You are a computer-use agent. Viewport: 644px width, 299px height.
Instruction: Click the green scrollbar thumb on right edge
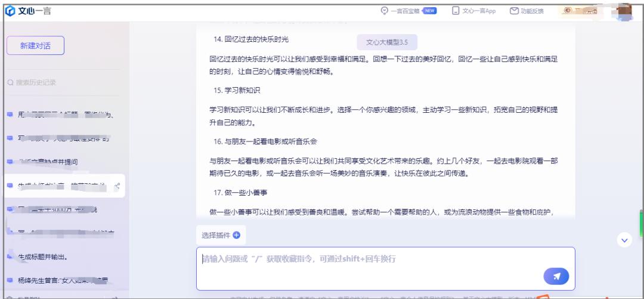click(x=642, y=223)
